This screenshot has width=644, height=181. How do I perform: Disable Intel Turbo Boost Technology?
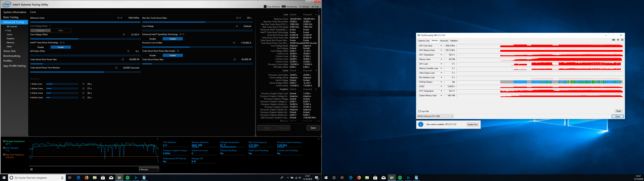40,47
